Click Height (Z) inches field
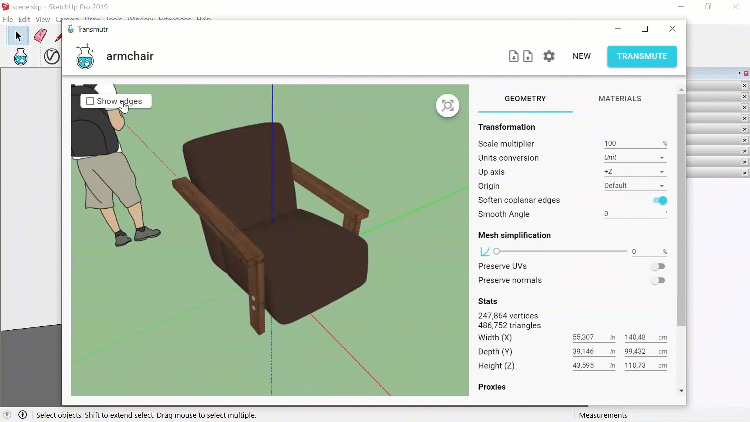The height and width of the screenshot is (422, 750). [594, 366]
